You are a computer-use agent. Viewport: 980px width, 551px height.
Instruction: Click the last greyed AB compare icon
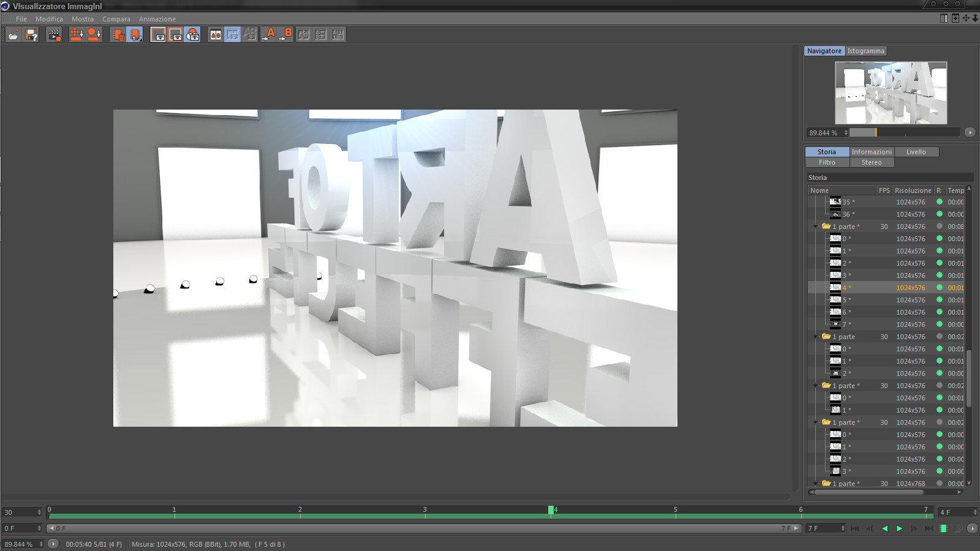click(x=338, y=35)
